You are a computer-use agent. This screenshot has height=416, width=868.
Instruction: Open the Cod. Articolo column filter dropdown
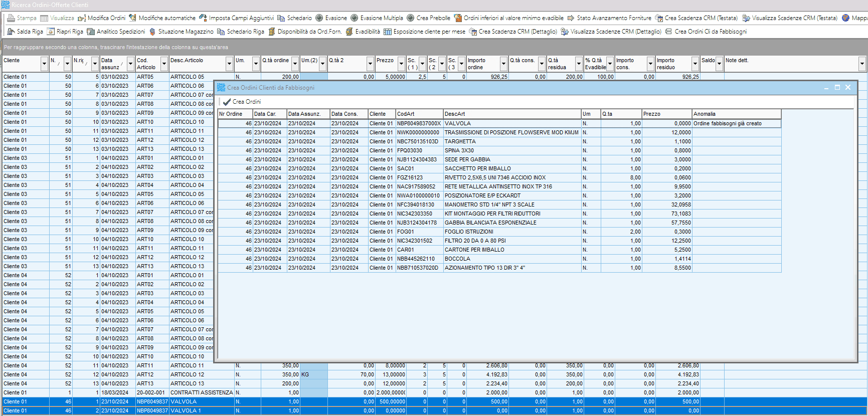click(x=164, y=64)
